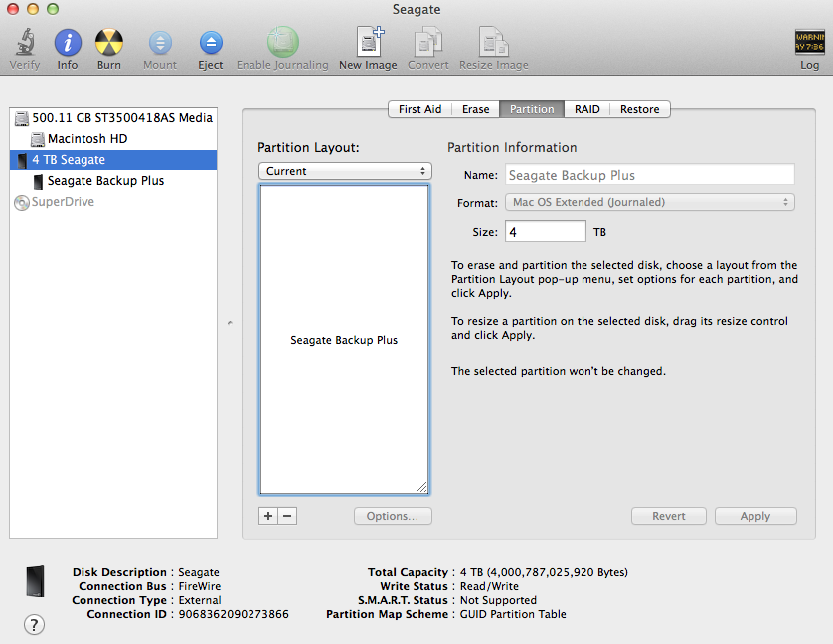Click the GUID Partition Table text

[513, 614]
